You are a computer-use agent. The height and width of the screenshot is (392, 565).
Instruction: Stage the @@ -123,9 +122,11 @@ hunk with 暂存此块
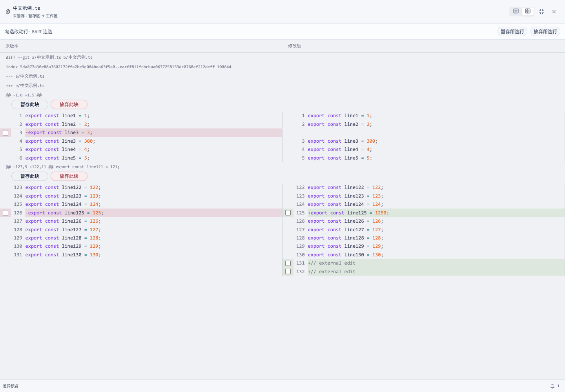30,176
